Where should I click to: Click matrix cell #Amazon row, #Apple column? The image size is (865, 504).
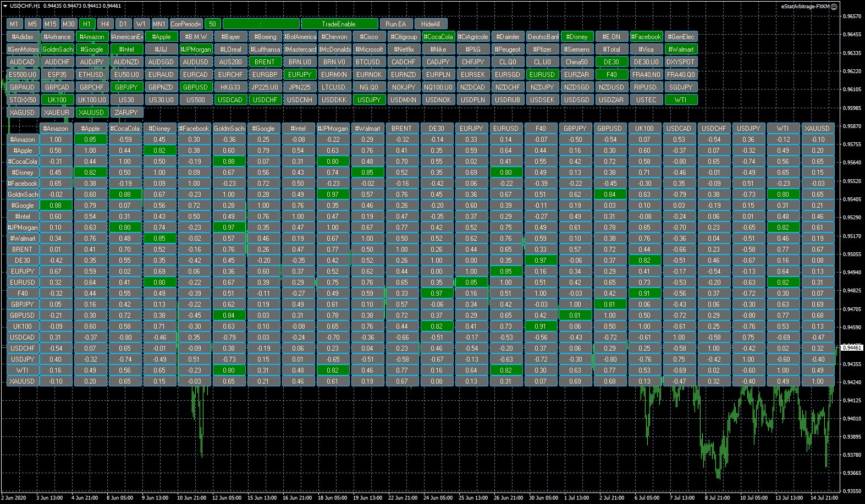(x=91, y=140)
